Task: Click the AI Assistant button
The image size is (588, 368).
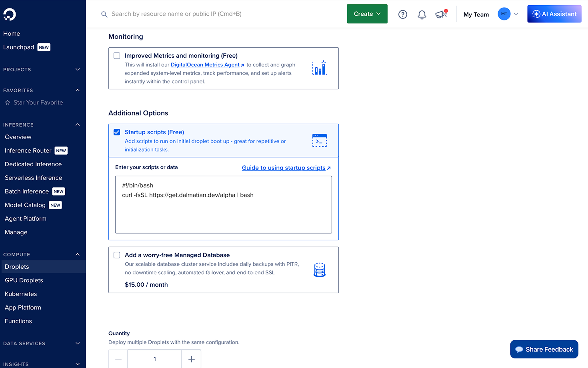Action: pyautogui.click(x=554, y=14)
